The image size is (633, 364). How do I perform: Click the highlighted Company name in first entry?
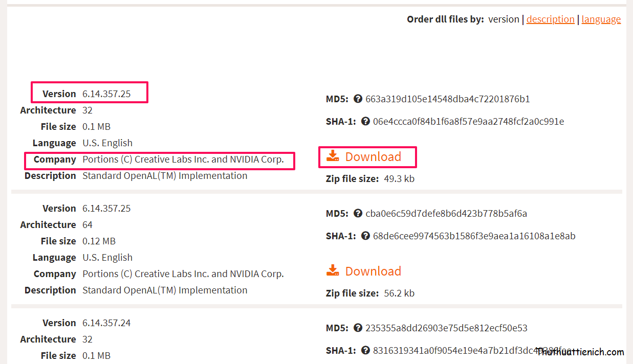(x=183, y=160)
